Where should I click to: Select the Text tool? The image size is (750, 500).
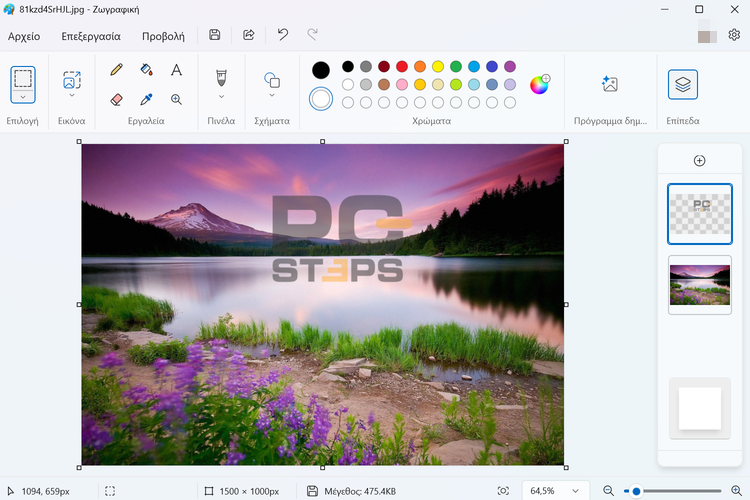[176, 70]
